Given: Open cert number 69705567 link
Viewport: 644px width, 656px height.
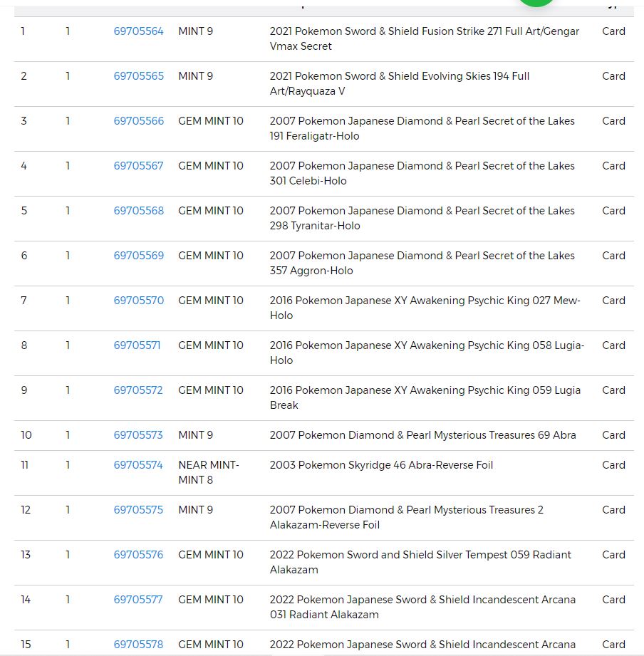Looking at the screenshot, I should [x=138, y=166].
